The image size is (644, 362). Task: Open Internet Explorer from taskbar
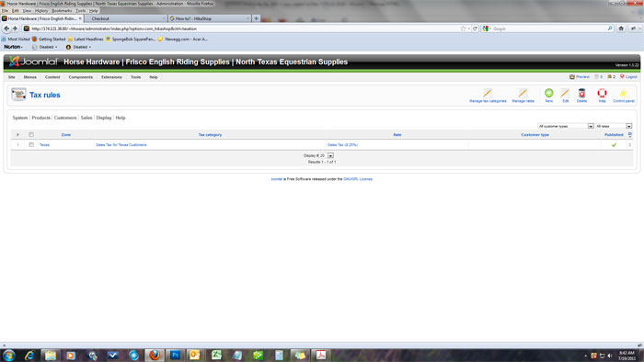tap(29, 355)
